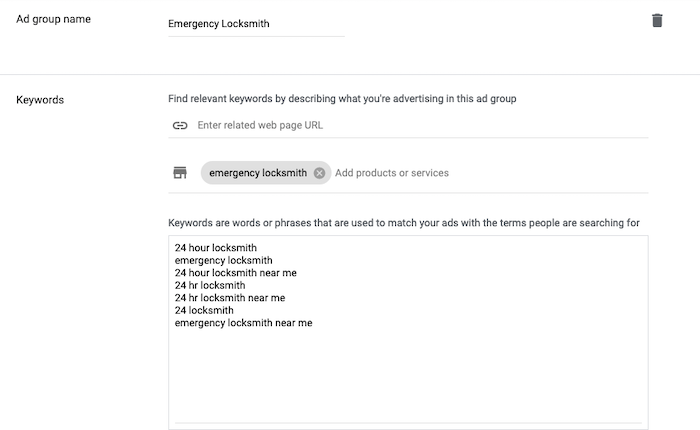This screenshot has width=700, height=430.
Task: Remove the emergency locksmith chip
Action: pos(319,173)
